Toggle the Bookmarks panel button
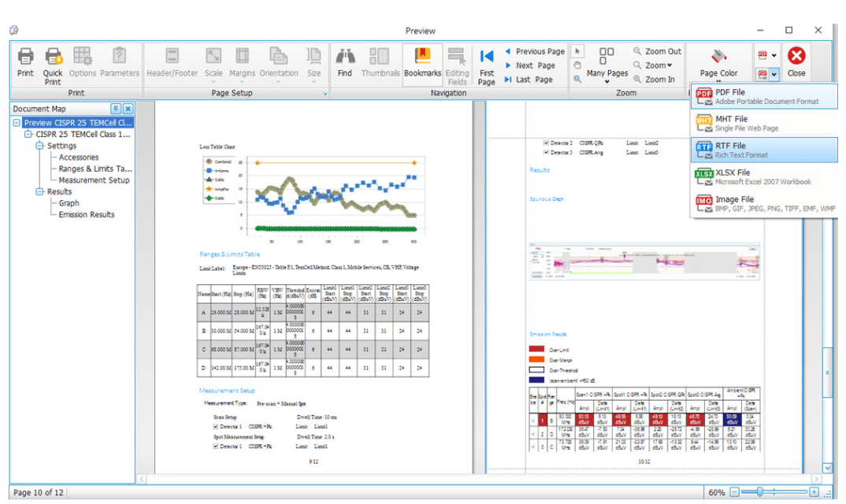Image resolution: width=846 pixels, height=504 pixels. tap(422, 61)
